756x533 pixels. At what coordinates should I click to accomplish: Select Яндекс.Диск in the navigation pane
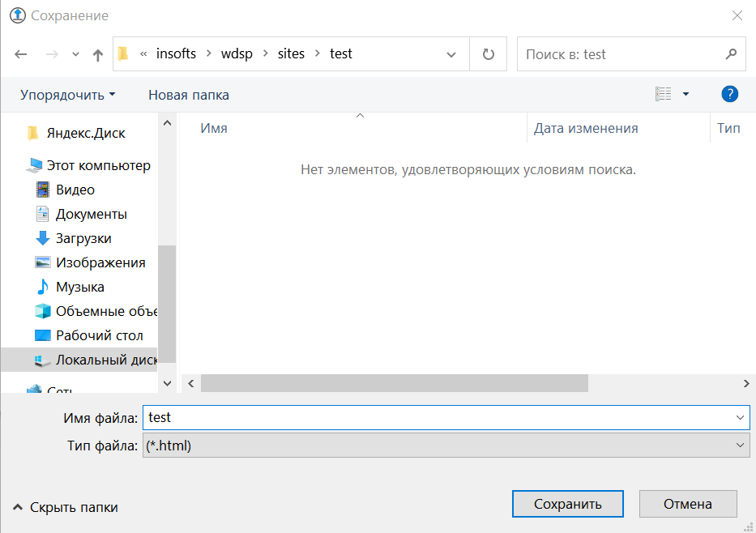click(x=86, y=133)
